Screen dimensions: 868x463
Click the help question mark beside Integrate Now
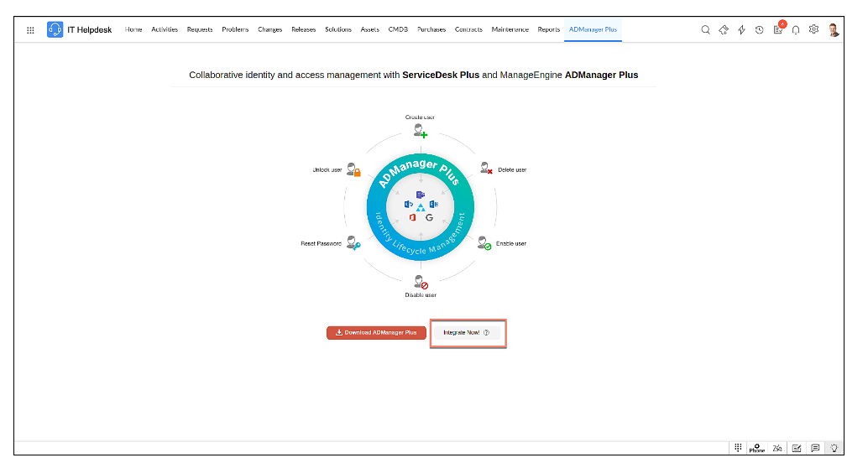pos(486,332)
